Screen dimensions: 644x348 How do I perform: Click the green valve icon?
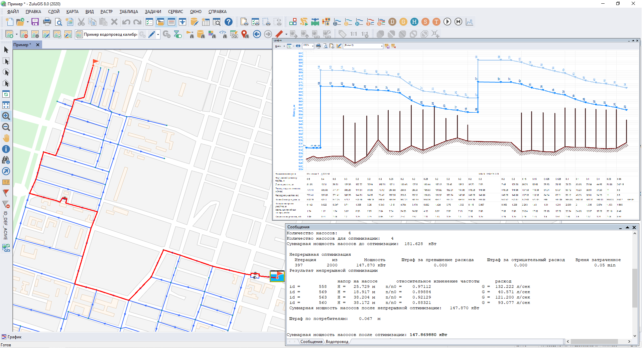(x=315, y=22)
